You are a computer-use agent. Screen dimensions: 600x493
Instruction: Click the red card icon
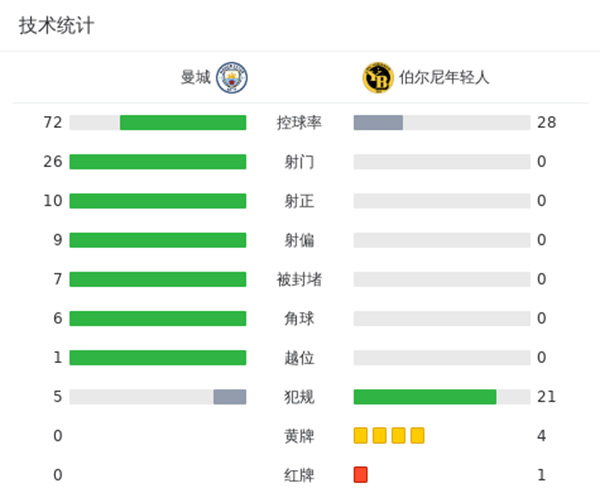tap(361, 474)
